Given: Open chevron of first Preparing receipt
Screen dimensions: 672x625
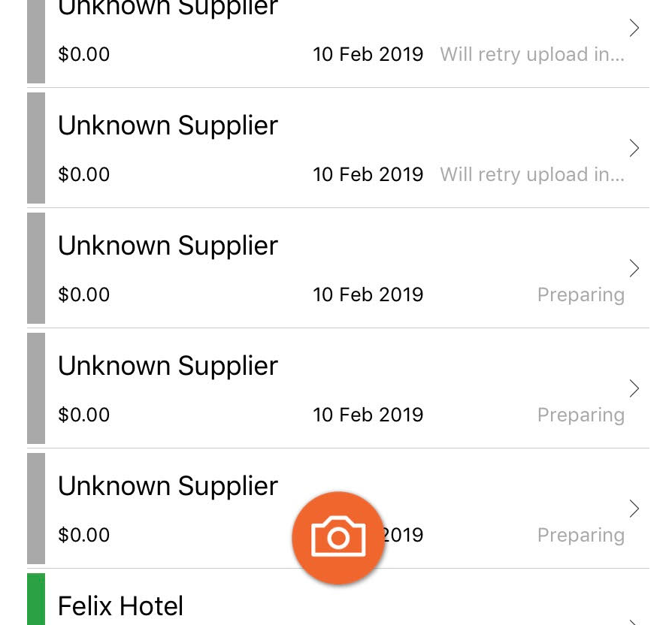Looking at the screenshot, I should click(x=634, y=268).
